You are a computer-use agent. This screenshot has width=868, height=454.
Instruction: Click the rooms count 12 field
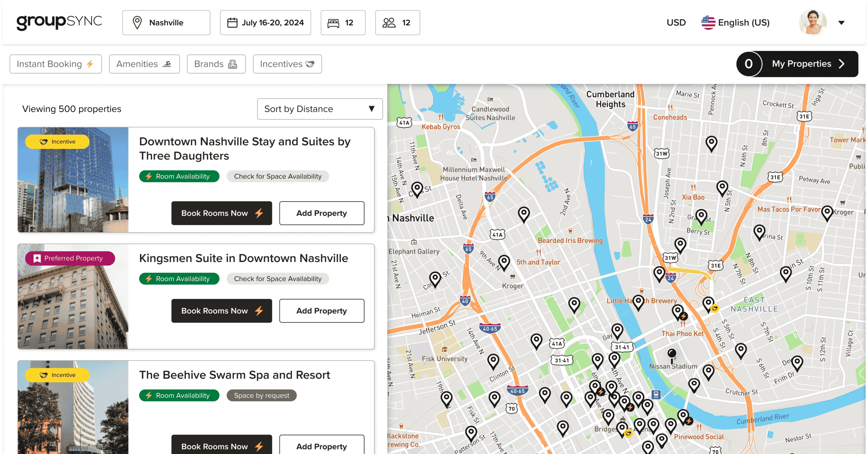pyautogui.click(x=343, y=23)
